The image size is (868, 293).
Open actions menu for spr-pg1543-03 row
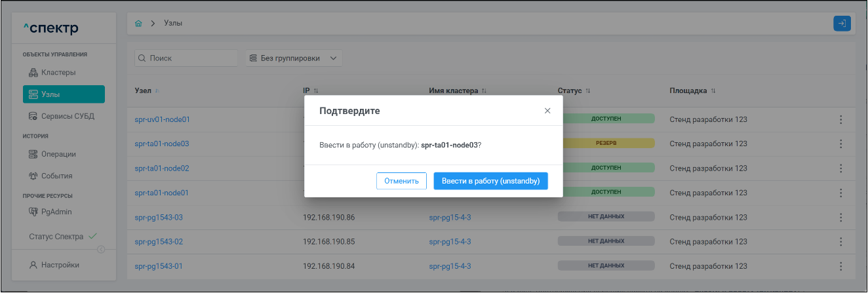[840, 217]
